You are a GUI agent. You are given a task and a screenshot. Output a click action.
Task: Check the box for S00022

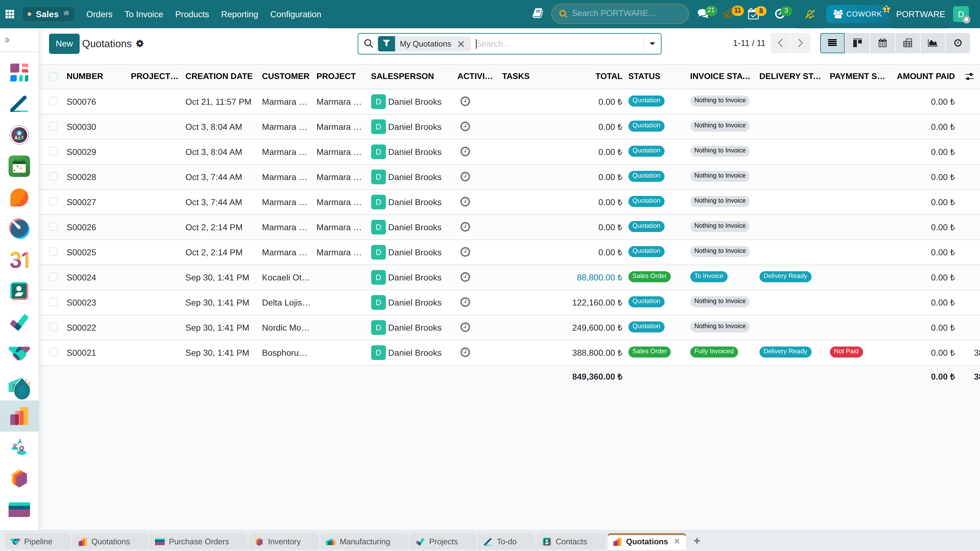[53, 327]
